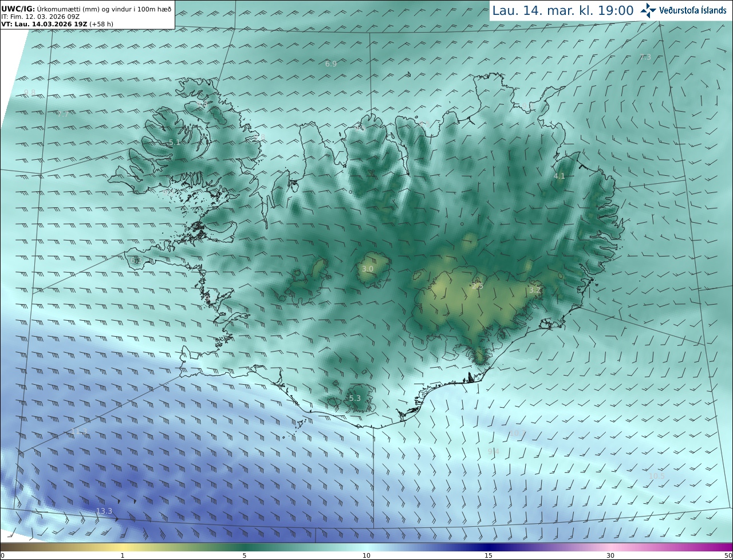Click the 3.2 value on the map
Viewport: 733px width, 560px height.
click(x=534, y=290)
